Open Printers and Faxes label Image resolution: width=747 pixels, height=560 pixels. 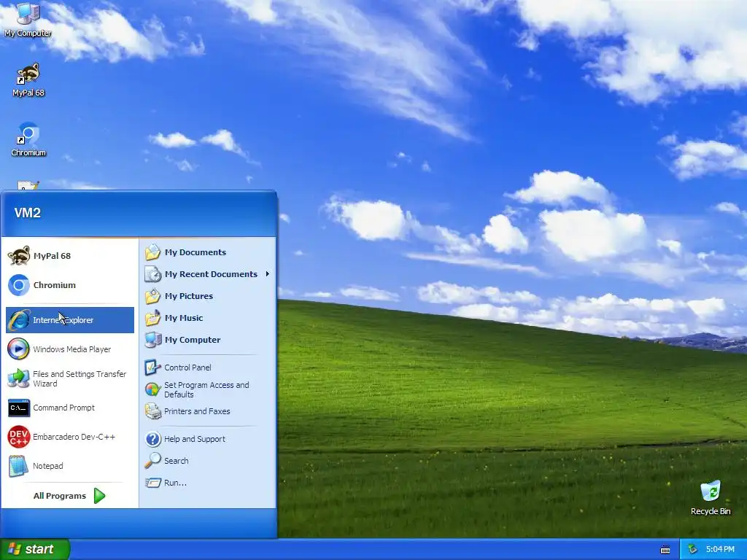[197, 411]
